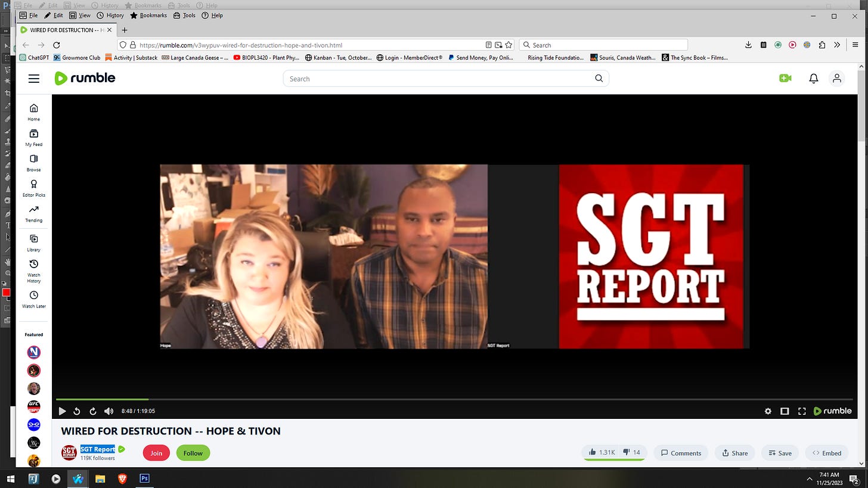Open My Feed in sidebar

[34, 138]
